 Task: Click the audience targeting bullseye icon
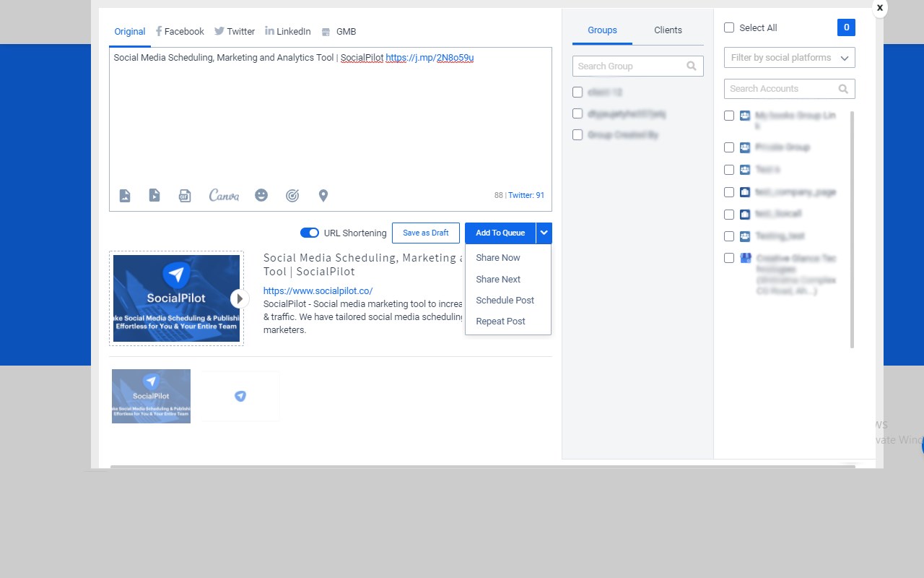[292, 195]
